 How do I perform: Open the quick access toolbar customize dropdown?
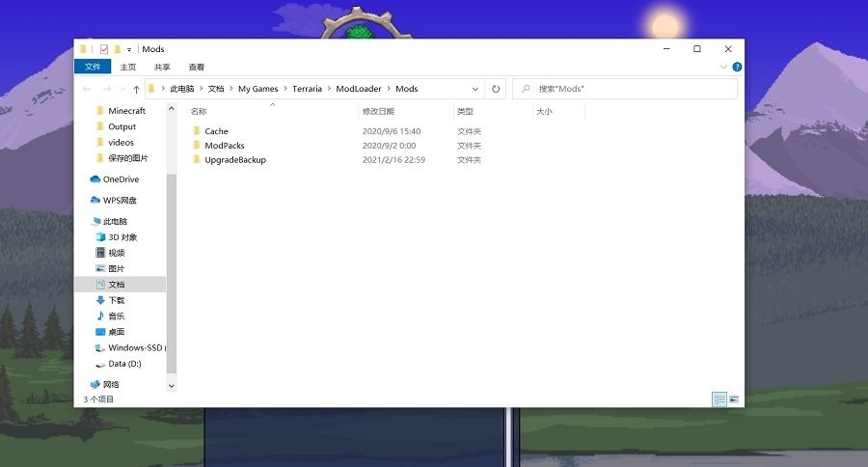(129, 49)
